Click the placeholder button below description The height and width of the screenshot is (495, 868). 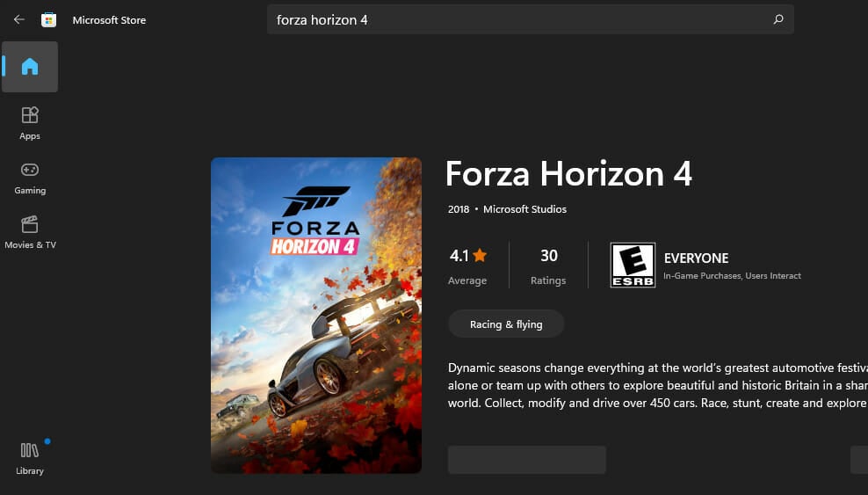tap(527, 460)
